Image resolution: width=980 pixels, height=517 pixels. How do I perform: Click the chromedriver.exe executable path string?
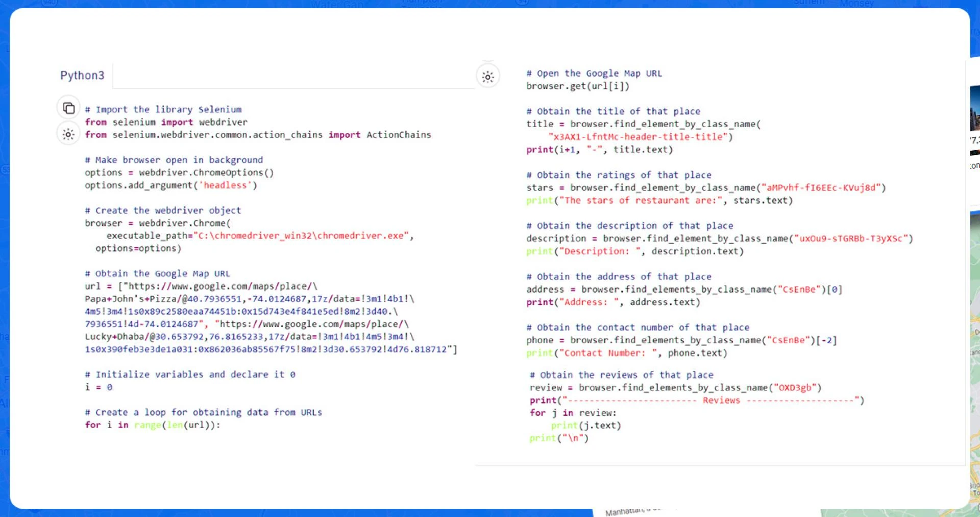(x=301, y=236)
